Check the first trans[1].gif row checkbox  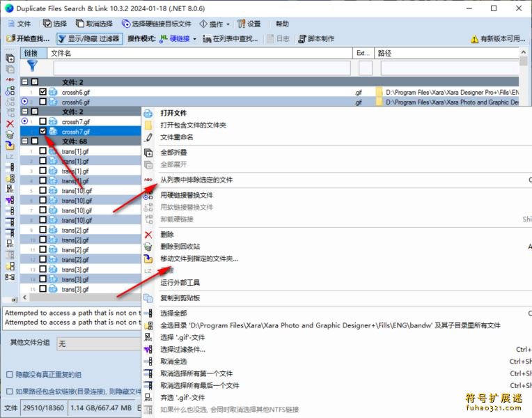(x=42, y=150)
